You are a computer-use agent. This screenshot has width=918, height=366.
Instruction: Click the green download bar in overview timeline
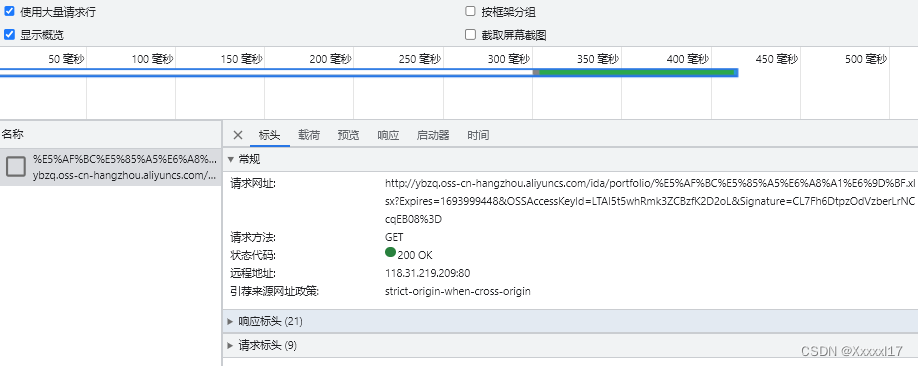point(636,73)
